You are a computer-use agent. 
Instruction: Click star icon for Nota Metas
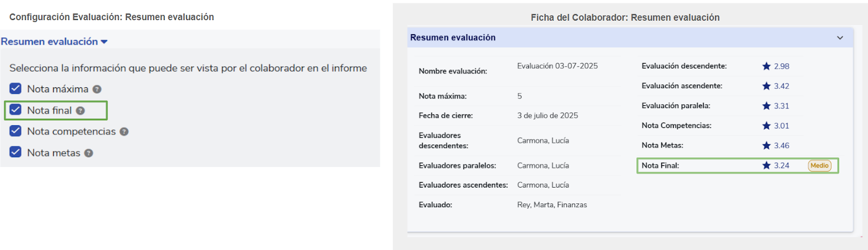[x=767, y=145]
